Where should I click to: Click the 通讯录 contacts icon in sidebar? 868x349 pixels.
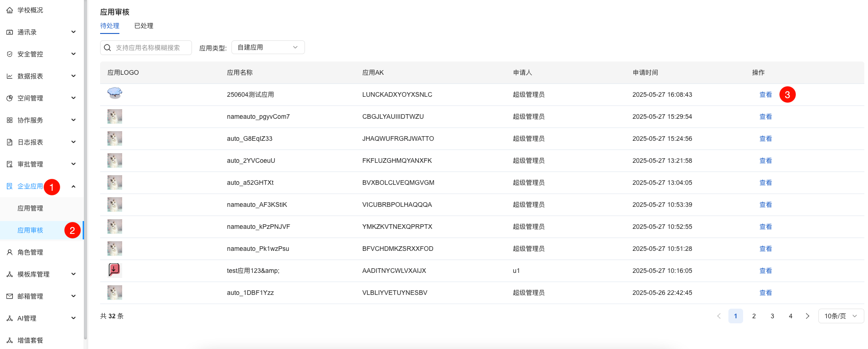[x=10, y=32]
